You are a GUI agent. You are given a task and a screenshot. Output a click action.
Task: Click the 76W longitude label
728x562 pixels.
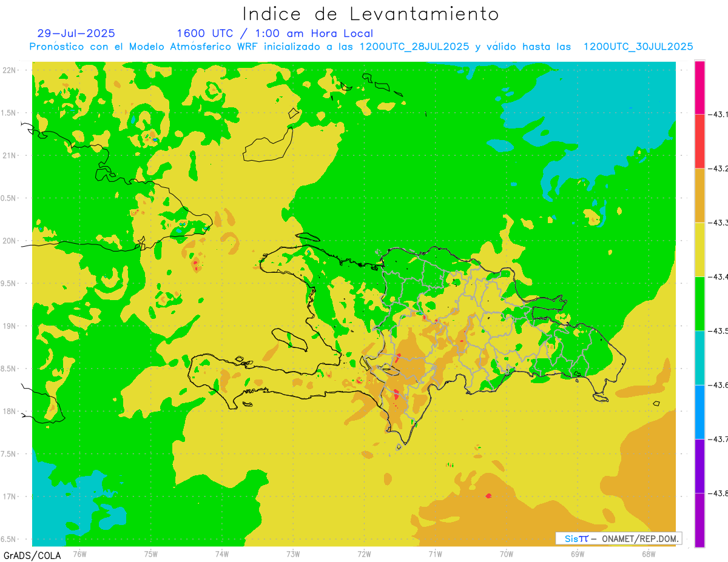click(79, 554)
